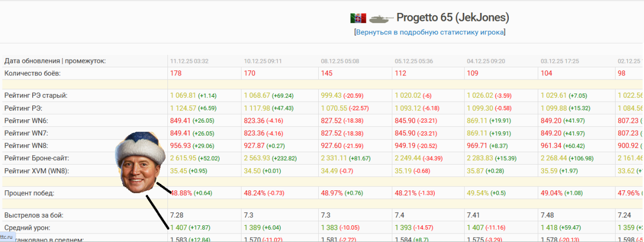The height and width of the screenshot is (242, 644).
Task: Click the battle count '104'
Action: coord(547,73)
